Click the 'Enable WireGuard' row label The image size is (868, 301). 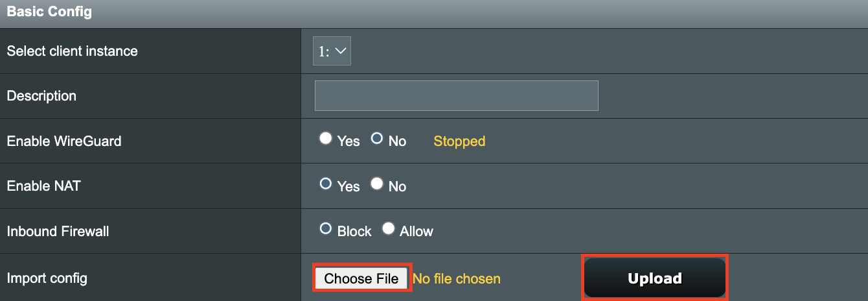coord(64,141)
